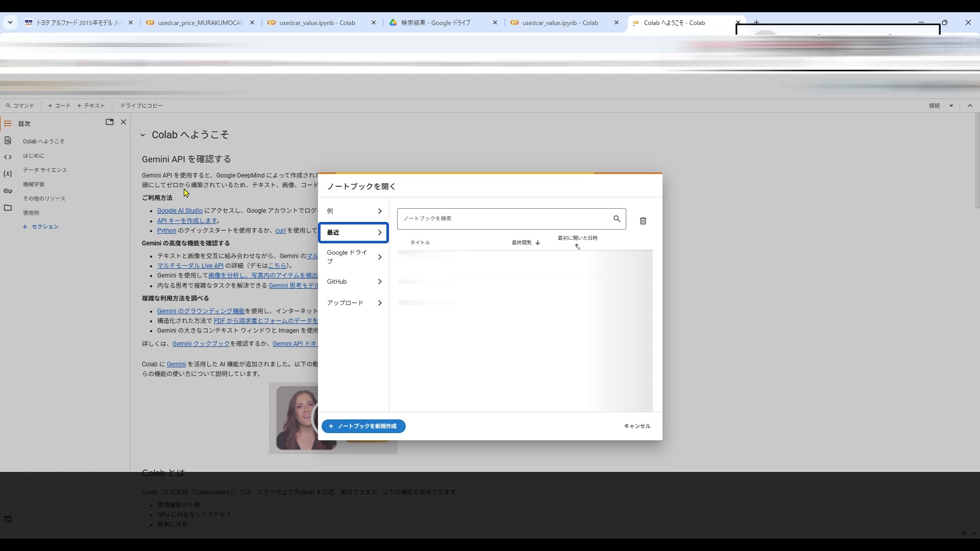Open the connect dropdown arrow
The width and height of the screenshot is (980, 551).
[x=951, y=106]
